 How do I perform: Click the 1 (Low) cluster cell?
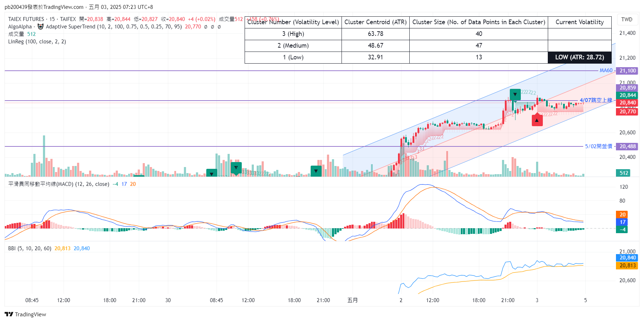(x=293, y=57)
